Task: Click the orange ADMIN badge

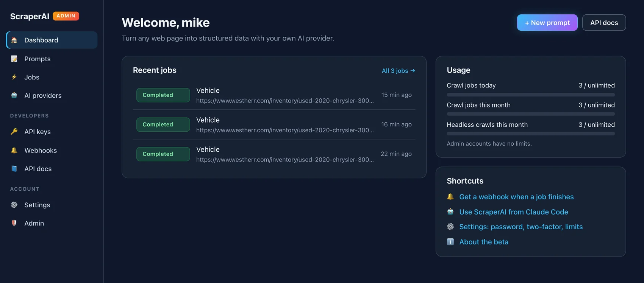Action: [x=66, y=16]
